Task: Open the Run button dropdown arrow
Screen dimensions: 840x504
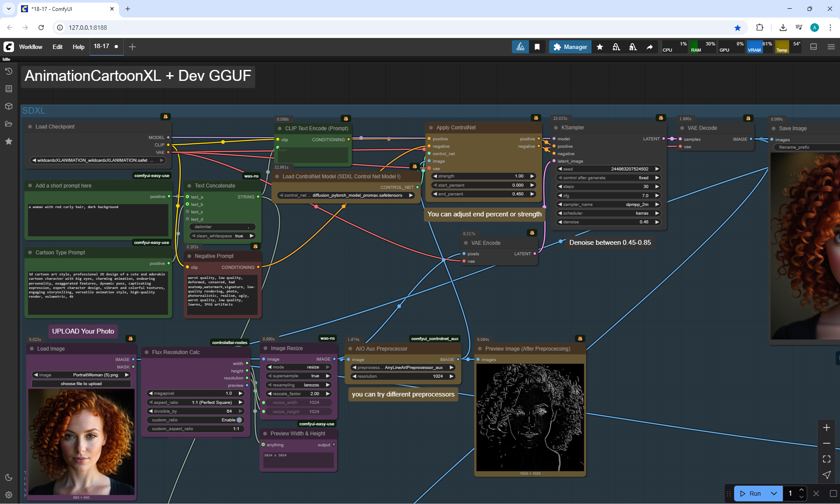Action: coord(774,494)
